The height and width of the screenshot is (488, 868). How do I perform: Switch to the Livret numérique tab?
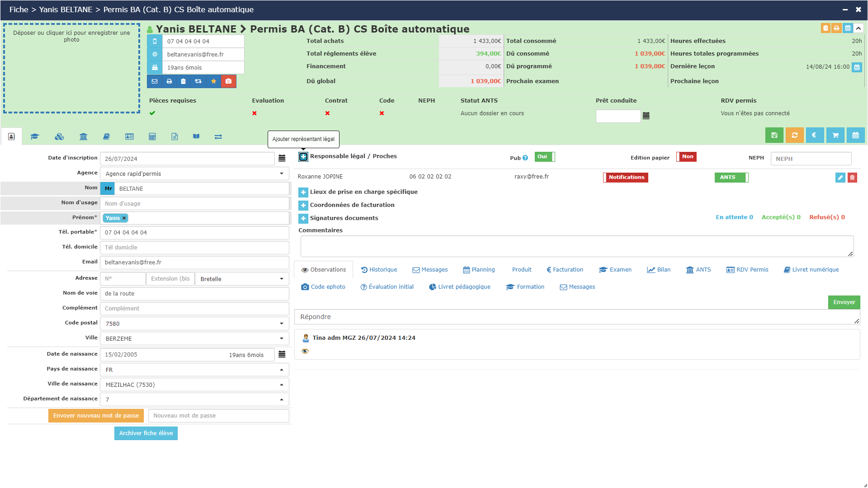(x=811, y=270)
